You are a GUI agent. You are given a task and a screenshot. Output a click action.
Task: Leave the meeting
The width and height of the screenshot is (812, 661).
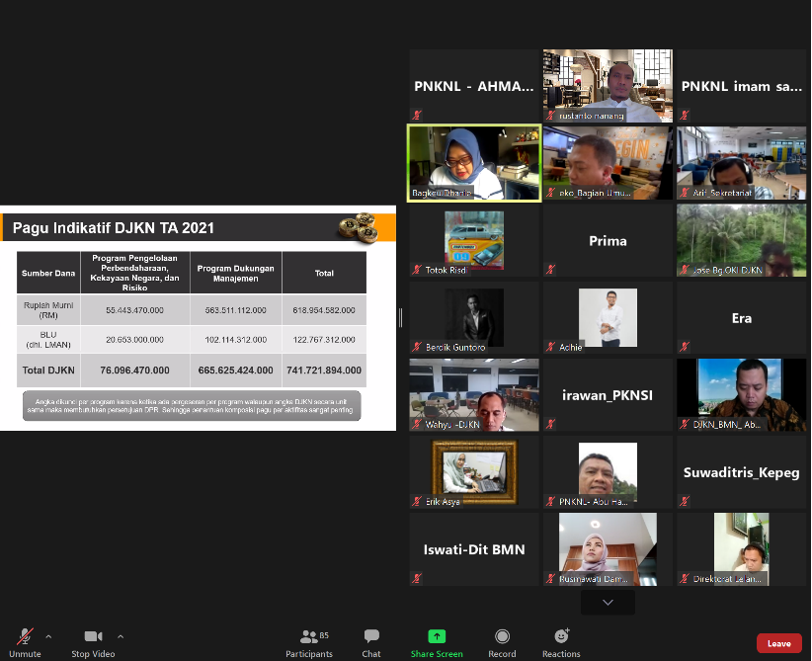(778, 643)
